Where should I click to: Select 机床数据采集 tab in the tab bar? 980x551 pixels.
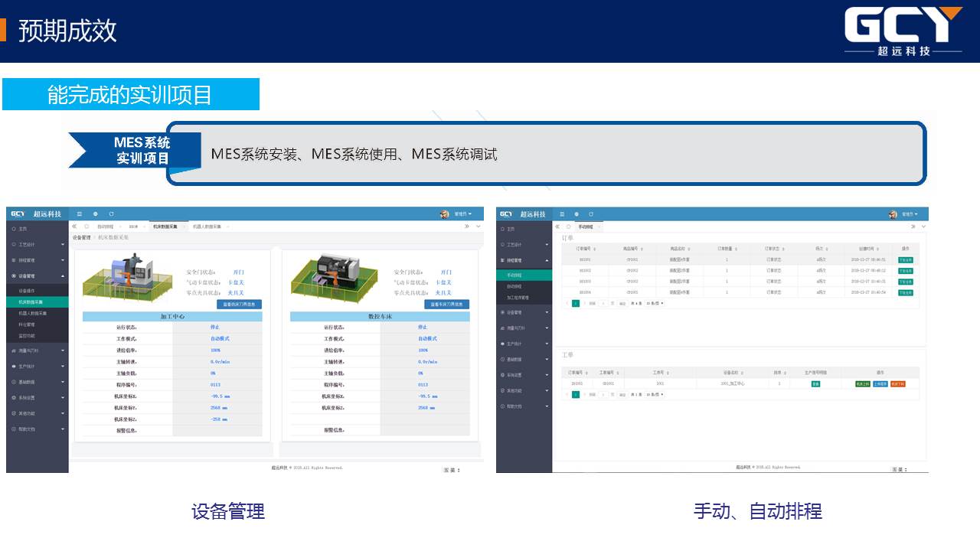coord(165,227)
